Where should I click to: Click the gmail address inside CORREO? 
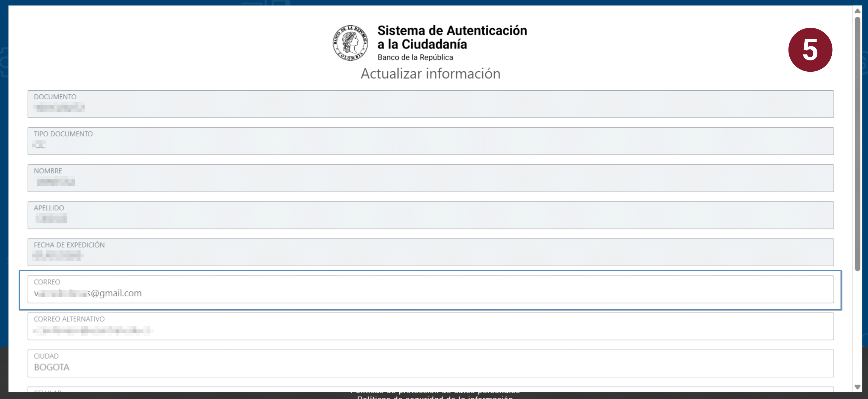coord(88,293)
